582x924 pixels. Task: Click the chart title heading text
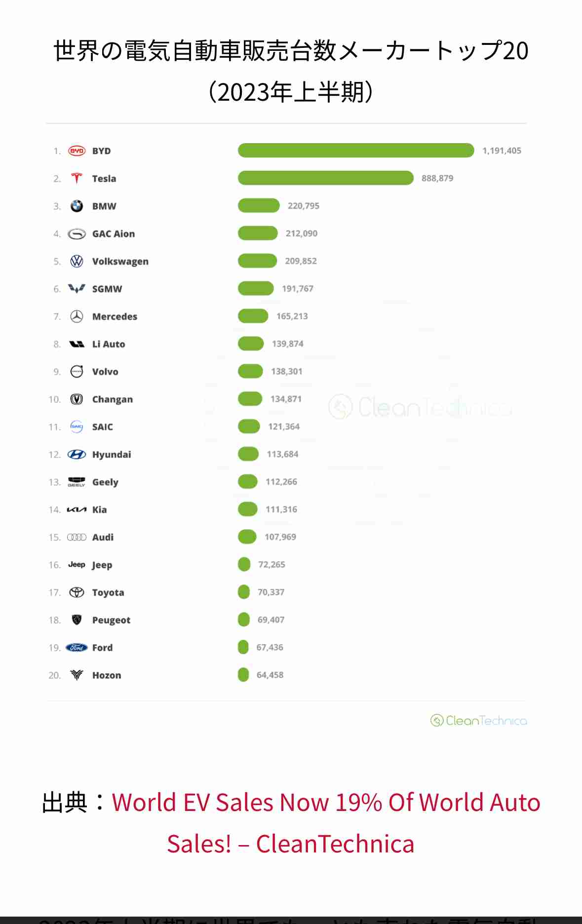click(x=291, y=51)
